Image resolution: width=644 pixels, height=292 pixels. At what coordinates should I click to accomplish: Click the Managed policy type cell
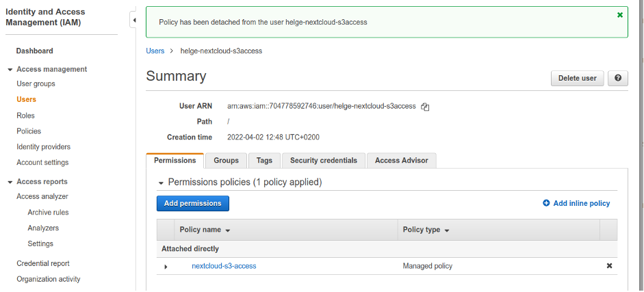point(428,266)
